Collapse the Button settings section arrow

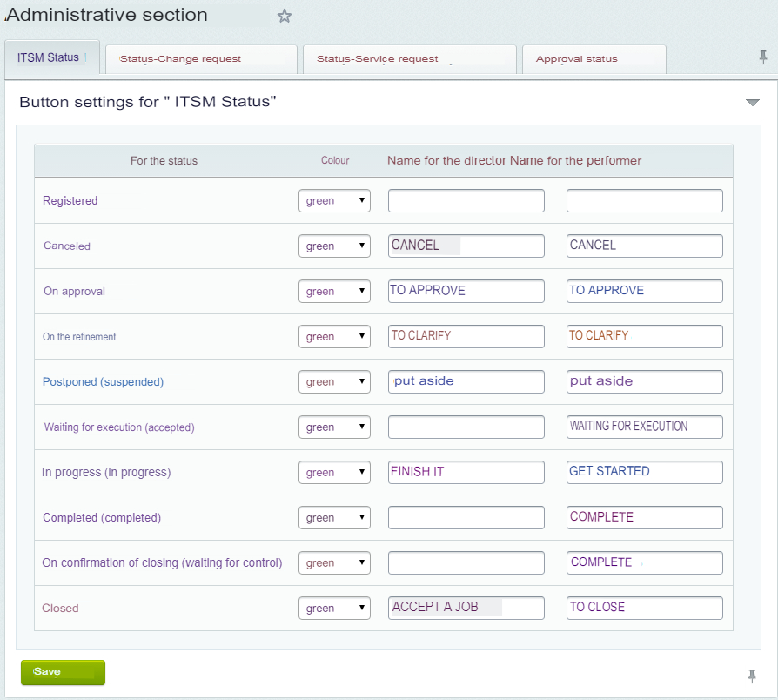pyautogui.click(x=753, y=103)
